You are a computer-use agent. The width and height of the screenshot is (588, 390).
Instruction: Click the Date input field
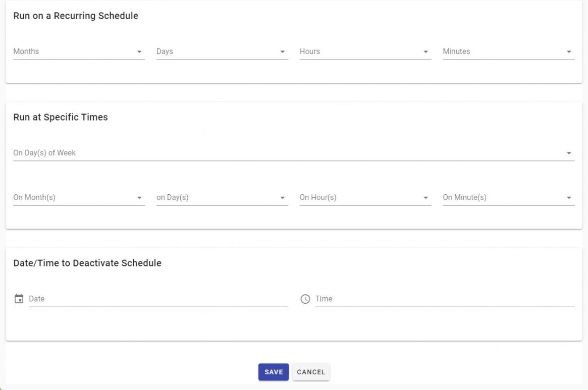coord(158,299)
